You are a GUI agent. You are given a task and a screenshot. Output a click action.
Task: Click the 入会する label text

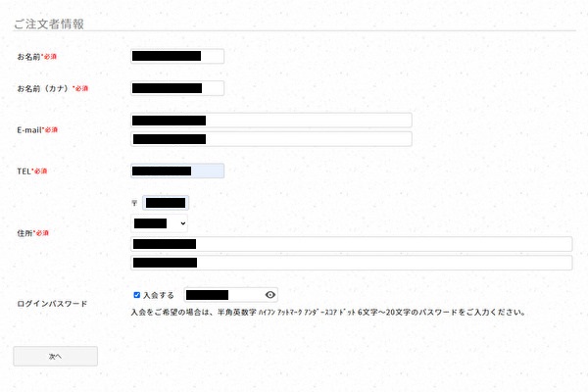click(x=159, y=295)
